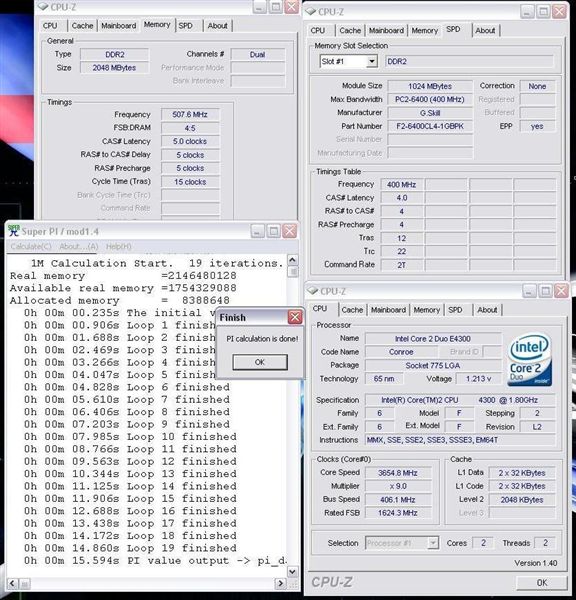
Task: Minimize the CPU-Z SPD window
Action: tap(527, 12)
